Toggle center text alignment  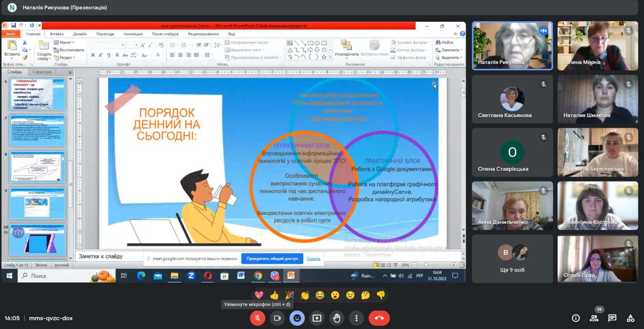[180, 55]
